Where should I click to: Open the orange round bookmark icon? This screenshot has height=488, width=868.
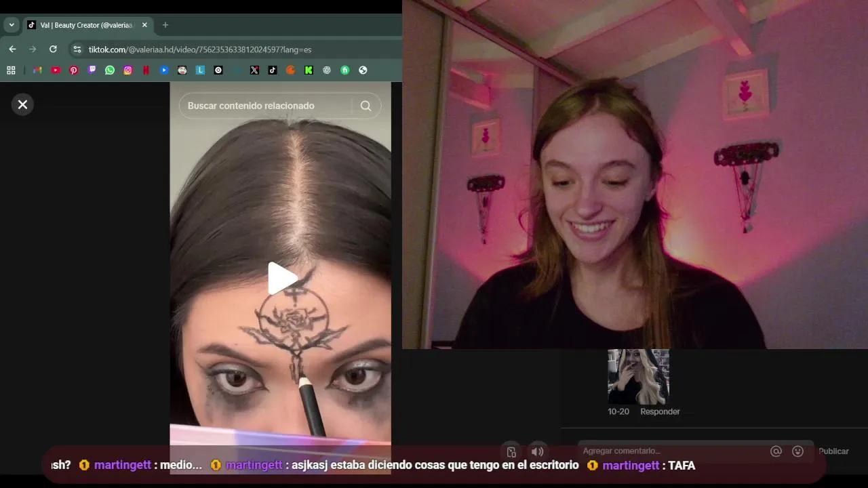(290, 70)
